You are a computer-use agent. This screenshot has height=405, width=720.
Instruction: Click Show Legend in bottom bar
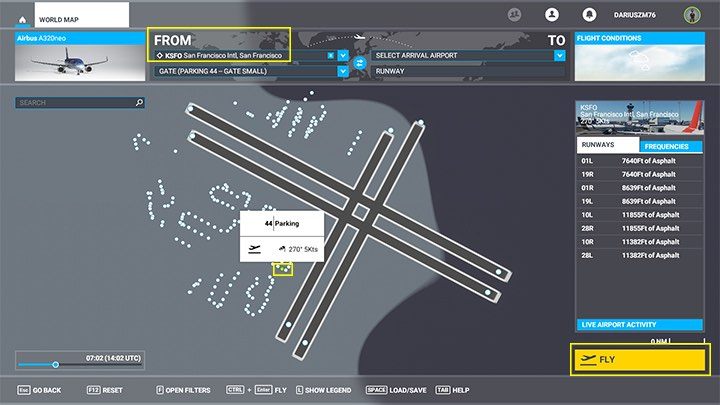coord(324,390)
